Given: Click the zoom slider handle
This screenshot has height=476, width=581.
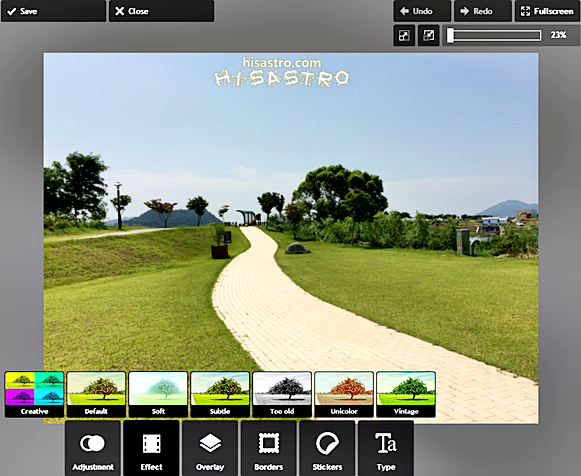Looking at the screenshot, I should [450, 36].
